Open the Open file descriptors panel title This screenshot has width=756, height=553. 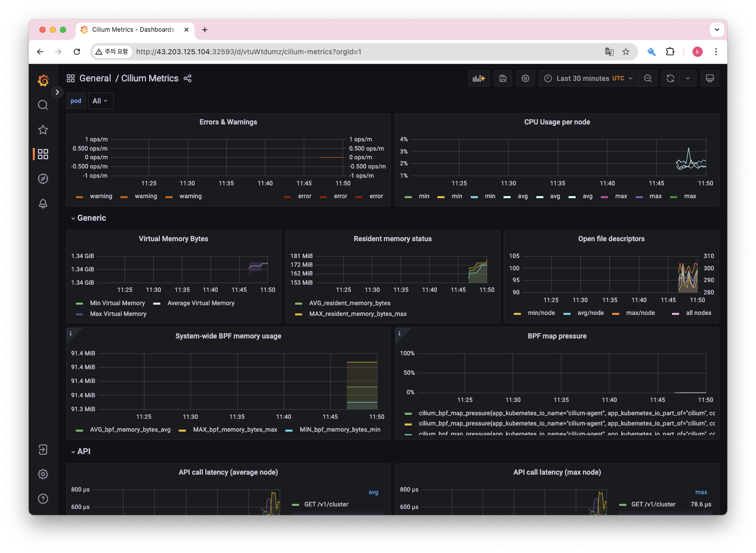point(612,239)
